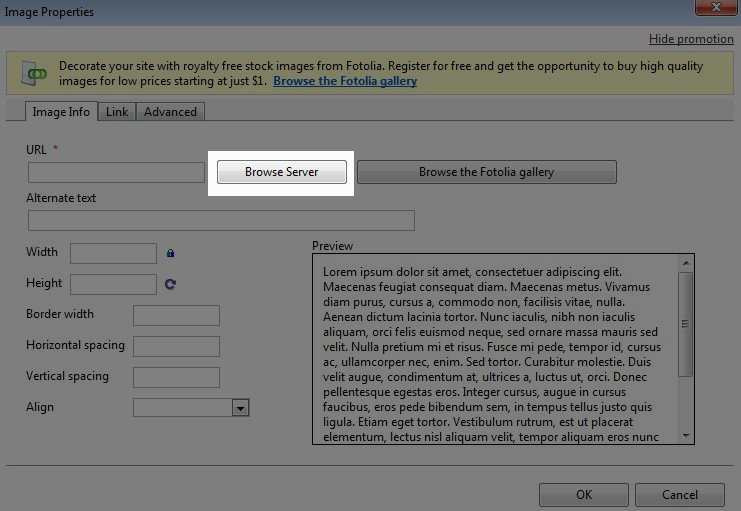741x511 pixels.
Task: Click the reset size icon
Action: (x=170, y=284)
